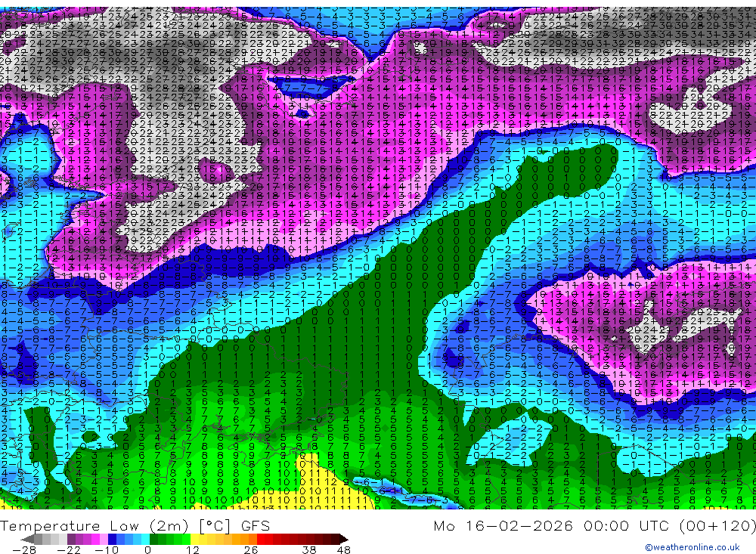The height and width of the screenshot is (554, 756).
Task: Click the -10 label on the legend
Action: (x=106, y=549)
